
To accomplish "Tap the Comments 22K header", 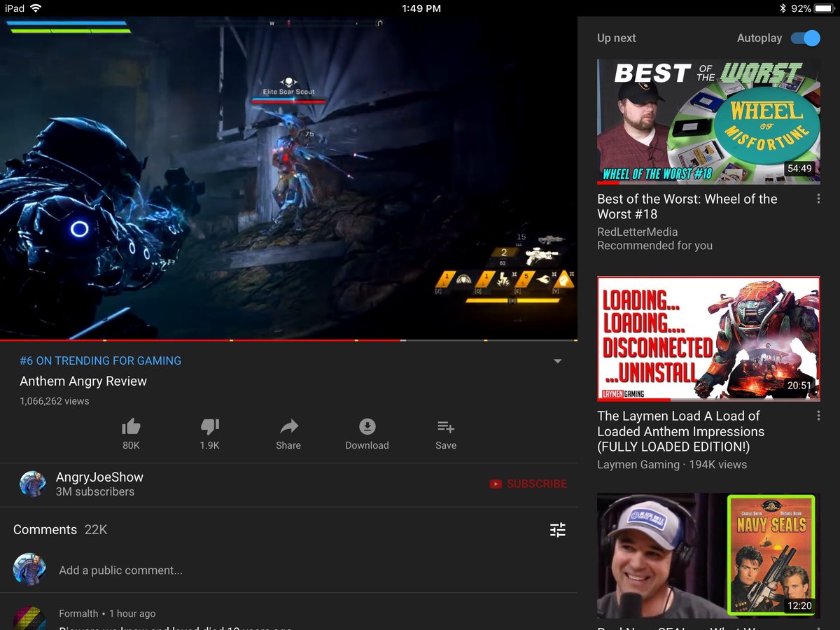I will pyautogui.click(x=60, y=530).
